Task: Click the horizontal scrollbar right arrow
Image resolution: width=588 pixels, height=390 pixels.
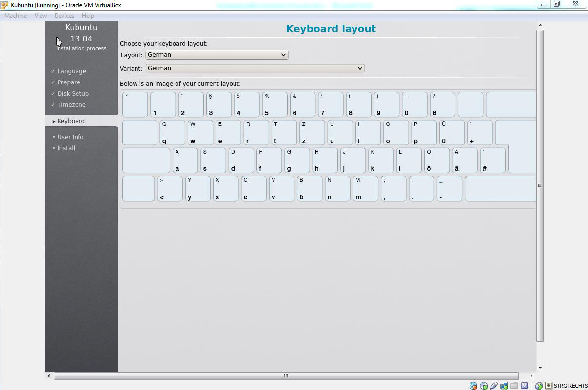Action: [x=531, y=376]
